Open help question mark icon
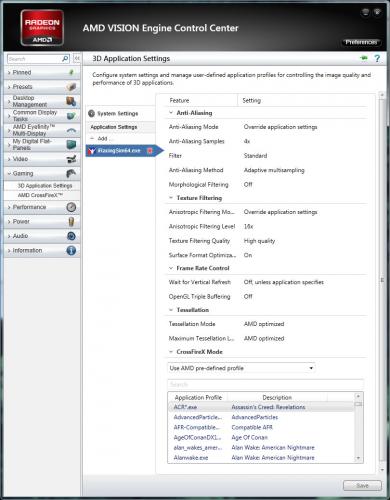The image size is (390, 500). pyautogui.click(x=377, y=58)
